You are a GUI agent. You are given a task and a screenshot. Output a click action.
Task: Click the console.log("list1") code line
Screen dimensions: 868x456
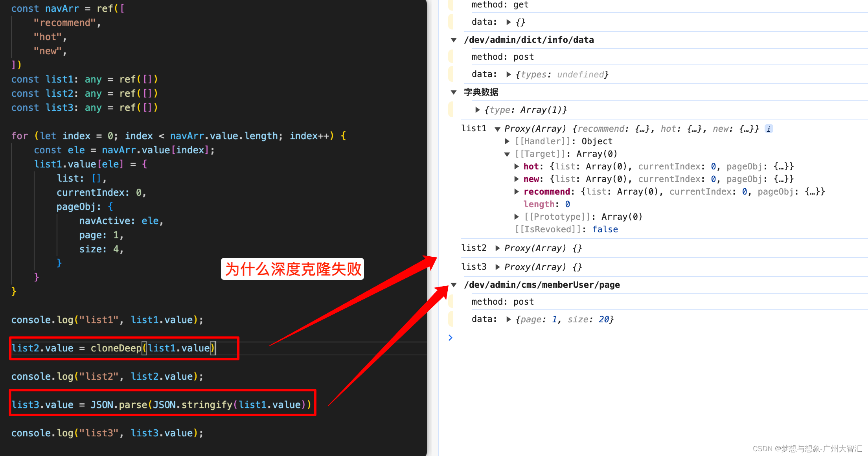107,320
